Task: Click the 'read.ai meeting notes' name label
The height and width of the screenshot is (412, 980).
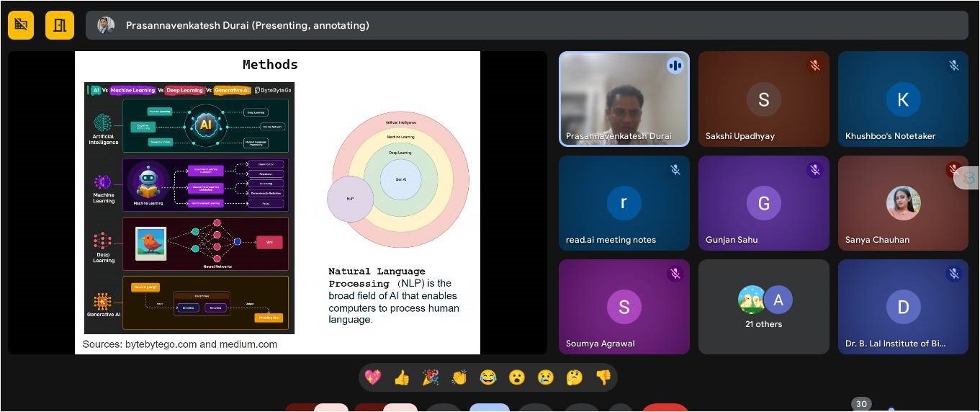Action: [611, 240]
